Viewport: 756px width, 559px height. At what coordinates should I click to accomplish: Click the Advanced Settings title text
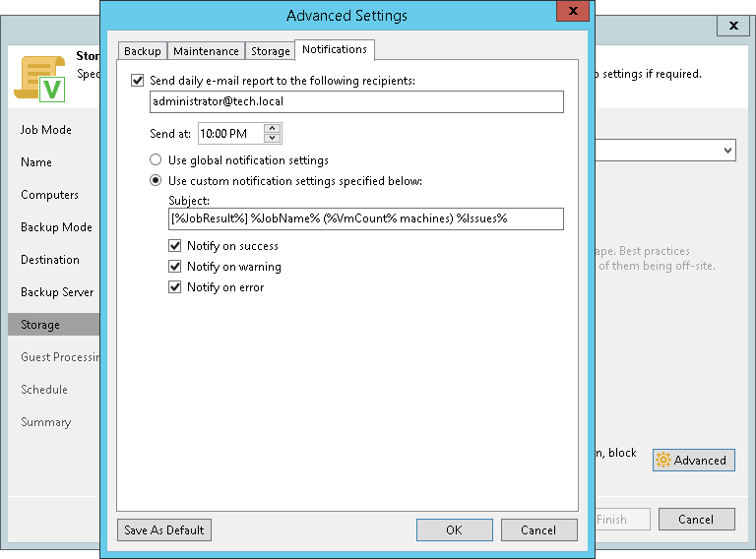click(x=346, y=16)
